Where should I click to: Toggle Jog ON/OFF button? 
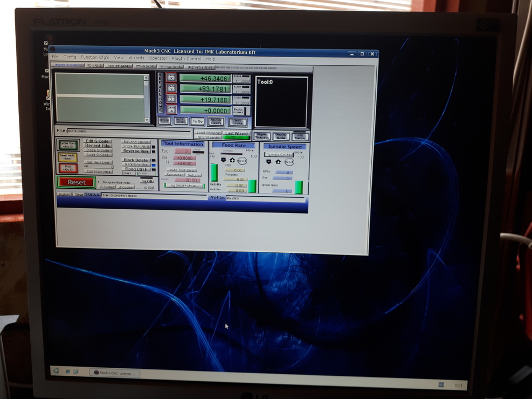[x=184, y=185]
